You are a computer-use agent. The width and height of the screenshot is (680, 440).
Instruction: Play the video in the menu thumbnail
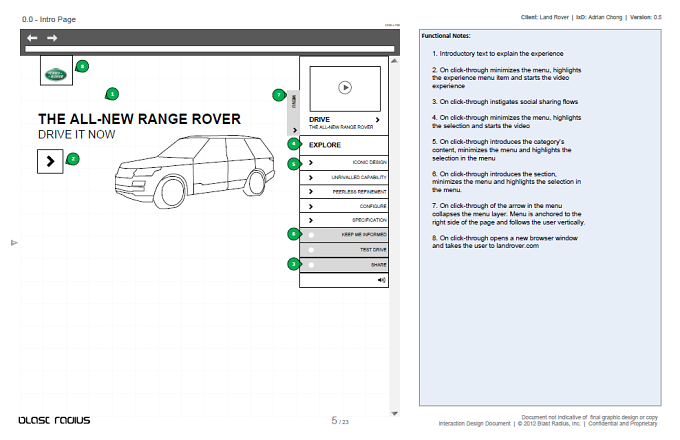coord(345,88)
